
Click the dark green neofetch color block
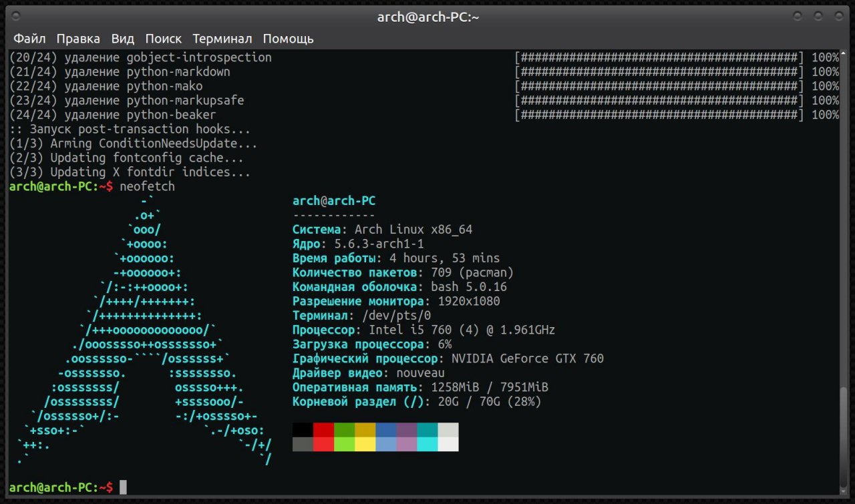pos(344,430)
